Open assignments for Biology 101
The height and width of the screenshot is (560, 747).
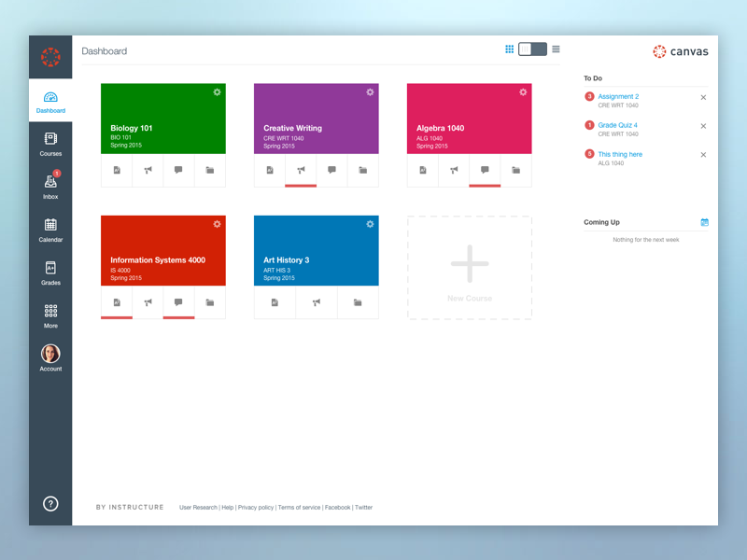pos(116,171)
